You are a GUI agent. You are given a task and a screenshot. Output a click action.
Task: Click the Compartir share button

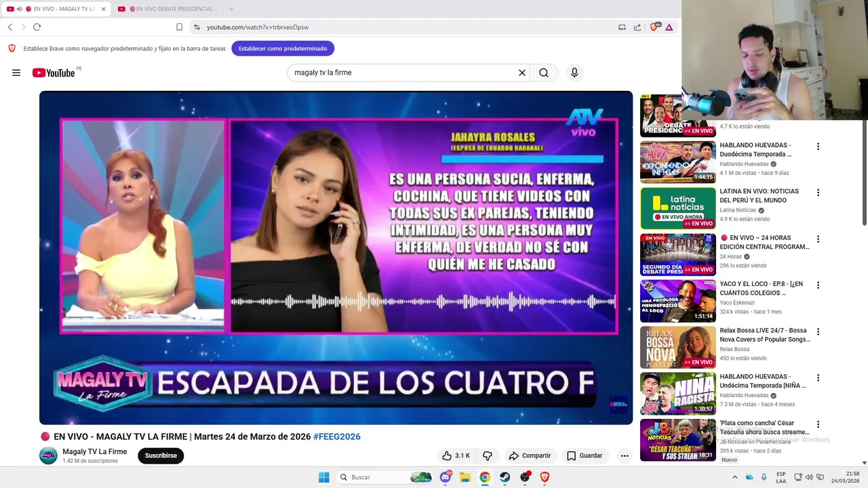coord(530,455)
